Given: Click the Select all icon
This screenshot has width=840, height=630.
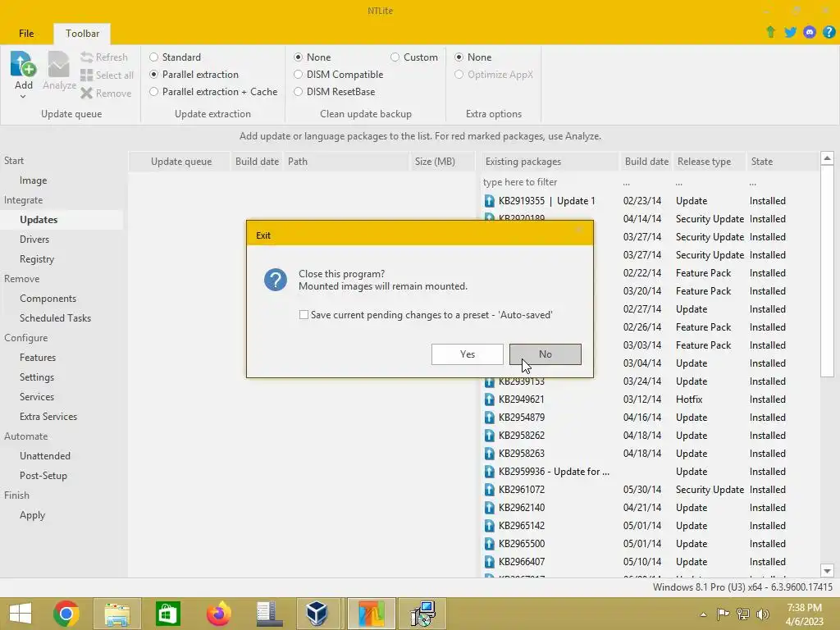Looking at the screenshot, I should tap(87, 75).
